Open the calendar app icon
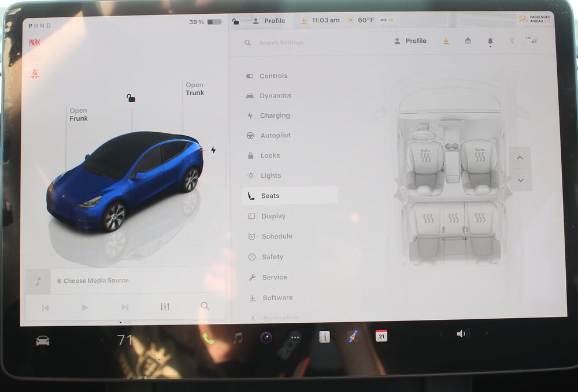Viewport: 578px width, 392px height. pyautogui.click(x=381, y=336)
